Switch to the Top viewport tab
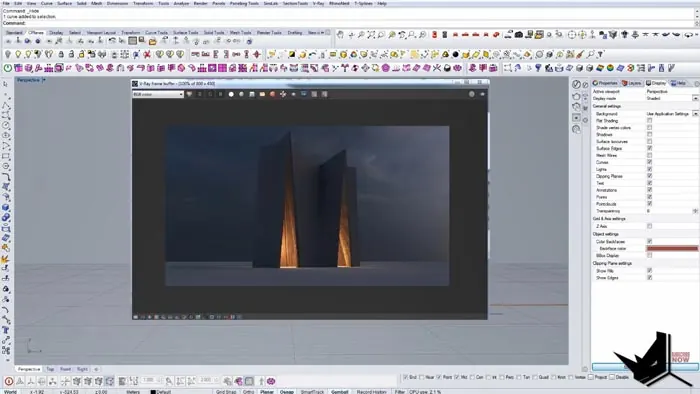 [50, 369]
